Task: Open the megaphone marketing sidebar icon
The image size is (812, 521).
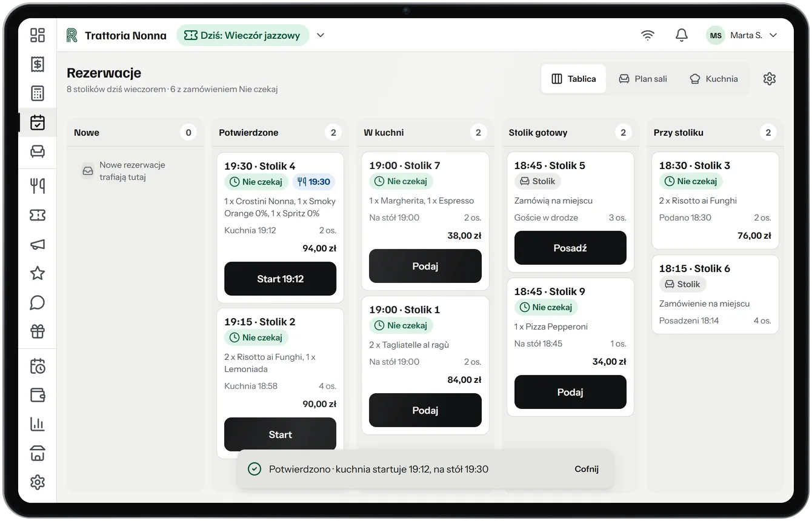Action: [38, 244]
